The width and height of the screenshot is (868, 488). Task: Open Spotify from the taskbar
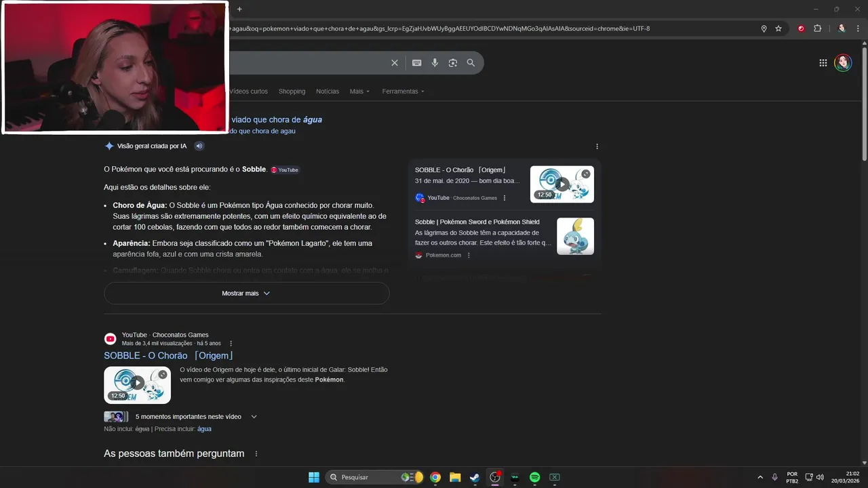coord(534,477)
